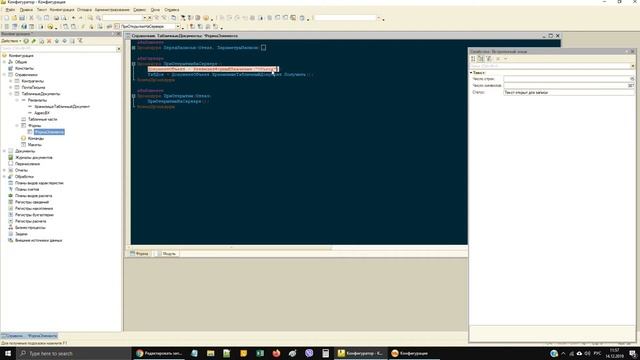640x360 pixels.
Task: Select Команды under ТабличныеДокументы
Action: point(36,138)
